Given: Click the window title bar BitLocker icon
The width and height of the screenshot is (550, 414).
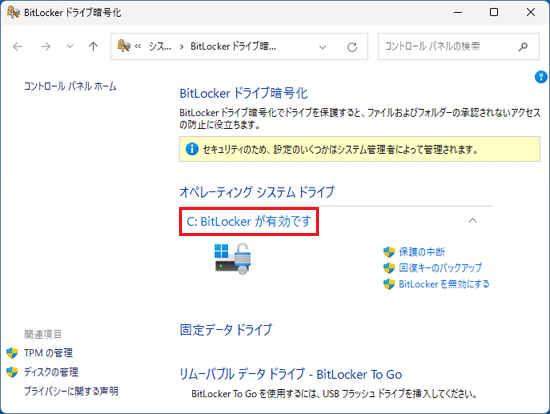Looking at the screenshot, I should 13,12.
